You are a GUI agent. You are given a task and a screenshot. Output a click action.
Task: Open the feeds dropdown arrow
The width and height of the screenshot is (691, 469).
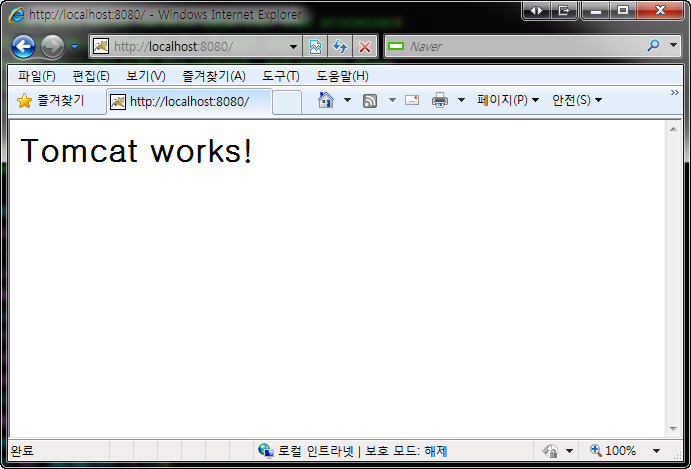click(x=392, y=100)
